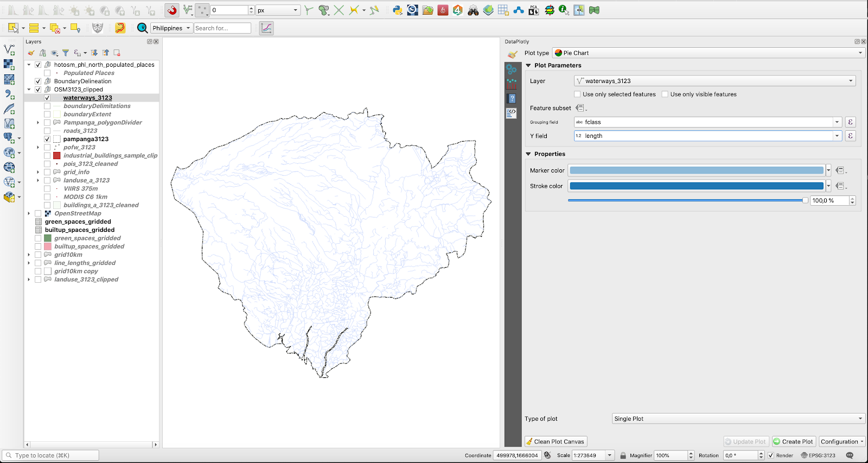868x463 pixels.
Task: Toggle the snapping magnet icon
Action: [172, 10]
